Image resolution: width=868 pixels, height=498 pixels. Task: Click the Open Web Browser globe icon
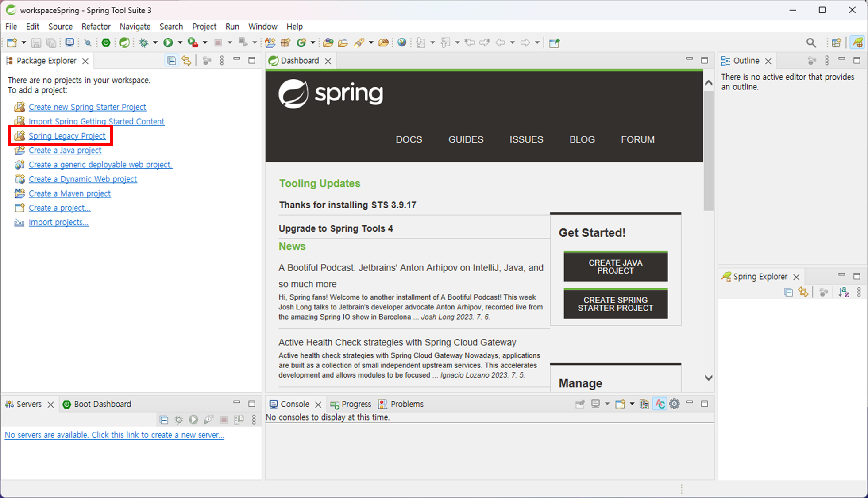point(401,42)
